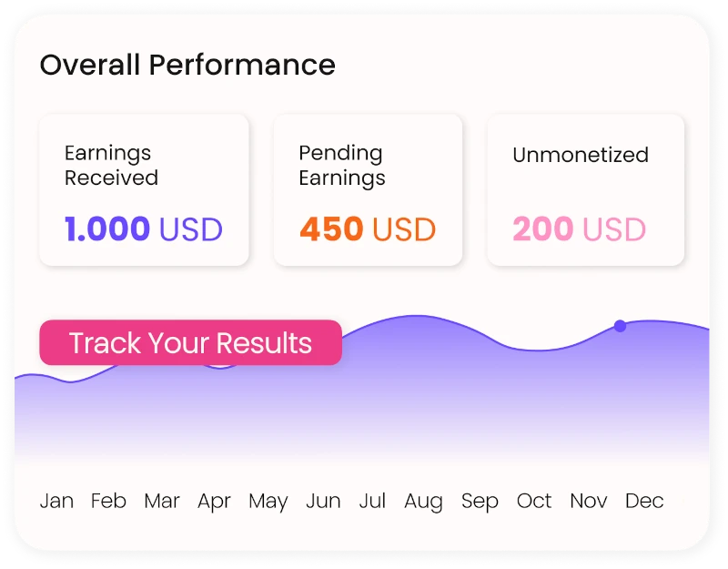Viewport: 728px width, 569px height.
Task: Click the Track Your Results button
Action: (x=190, y=343)
